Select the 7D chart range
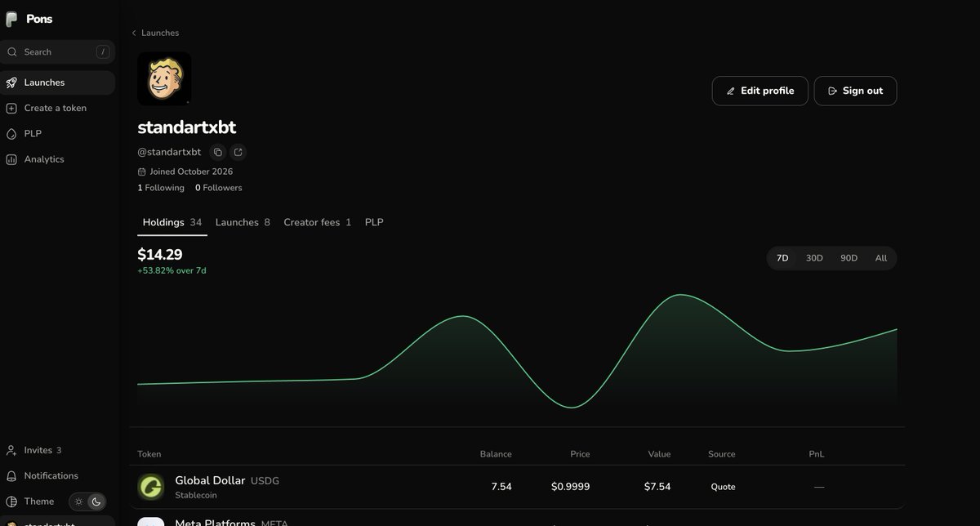 coord(782,258)
